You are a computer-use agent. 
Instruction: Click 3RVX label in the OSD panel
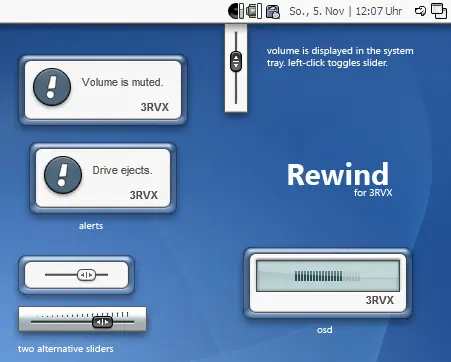(x=380, y=300)
